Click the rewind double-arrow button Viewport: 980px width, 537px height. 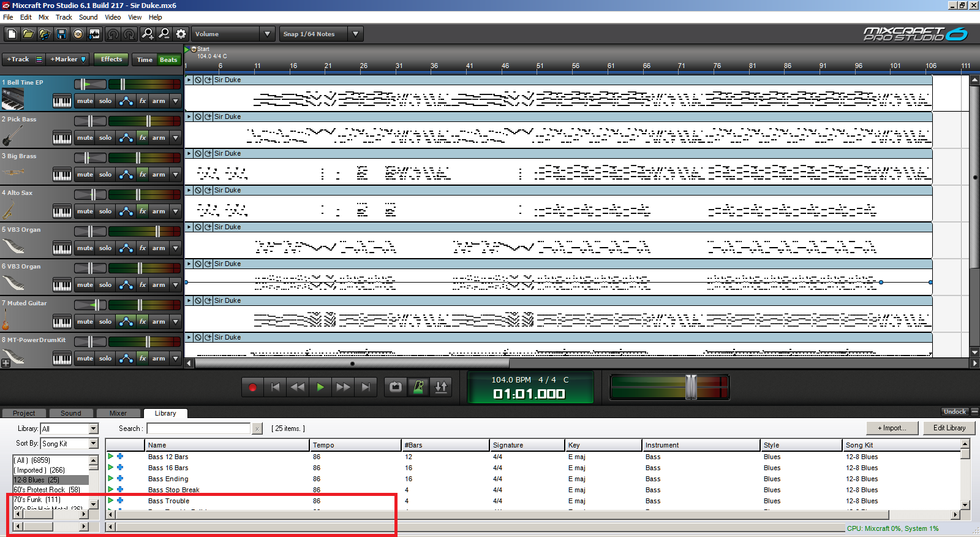(298, 387)
